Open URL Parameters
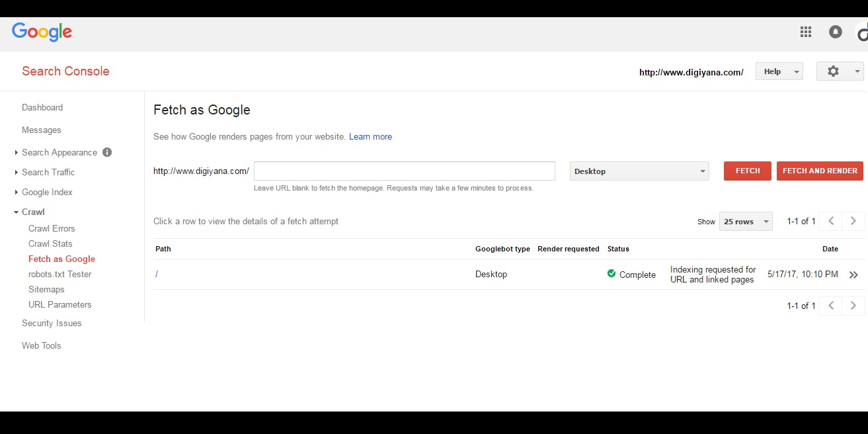 pyautogui.click(x=60, y=304)
